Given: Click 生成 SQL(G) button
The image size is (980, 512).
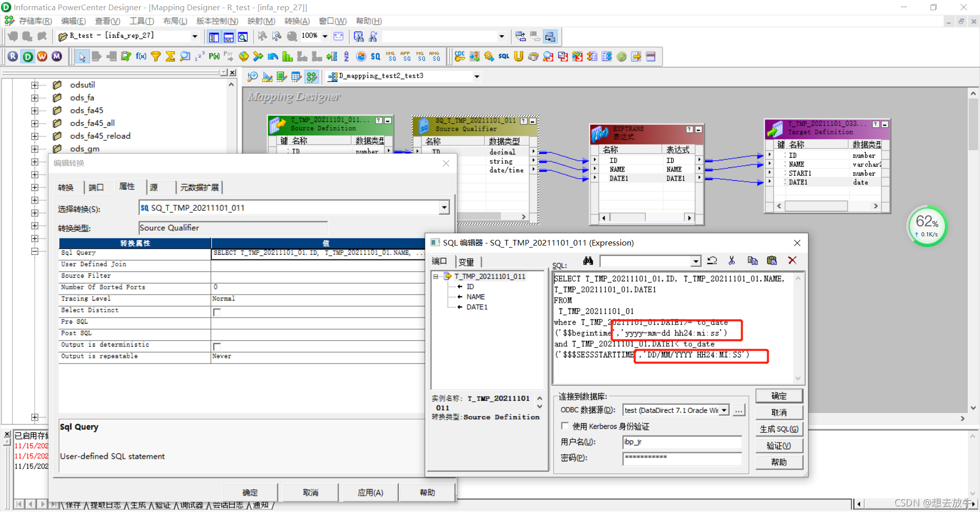Looking at the screenshot, I should [x=779, y=429].
